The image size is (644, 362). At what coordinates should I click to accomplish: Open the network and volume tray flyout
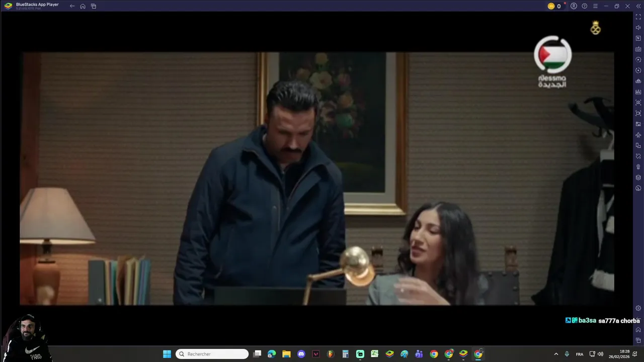(x=596, y=354)
